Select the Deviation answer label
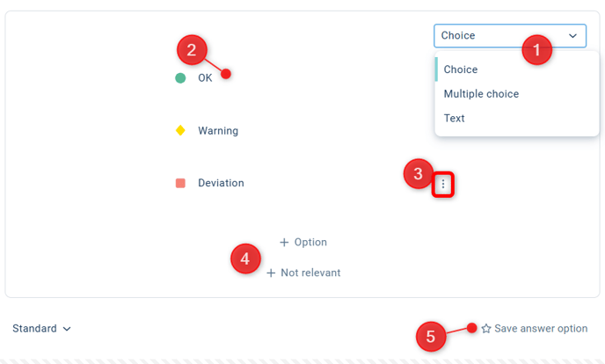Viewport: 605px width, 364px height. point(221,184)
